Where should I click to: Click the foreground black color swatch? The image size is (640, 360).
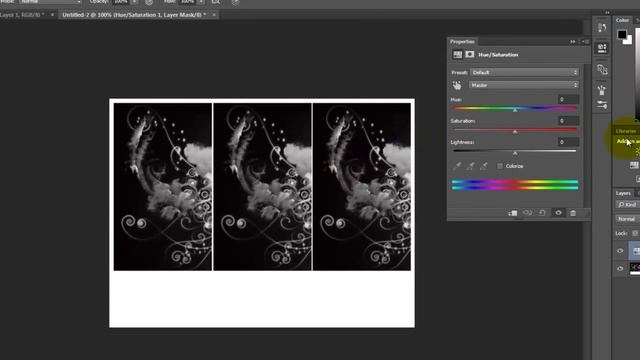tap(622, 35)
